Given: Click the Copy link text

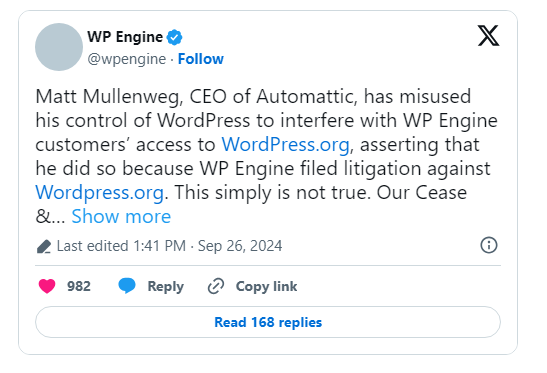Looking at the screenshot, I should tap(267, 286).
